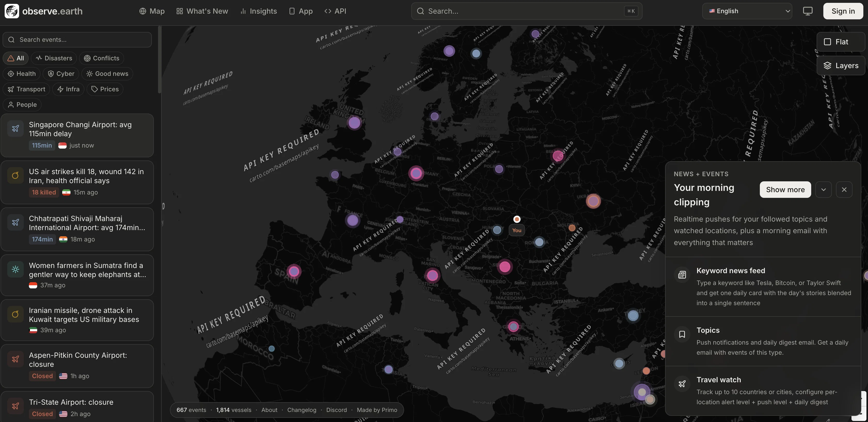868x422 pixels.
Task: Open the English language dropdown
Action: 747,11
